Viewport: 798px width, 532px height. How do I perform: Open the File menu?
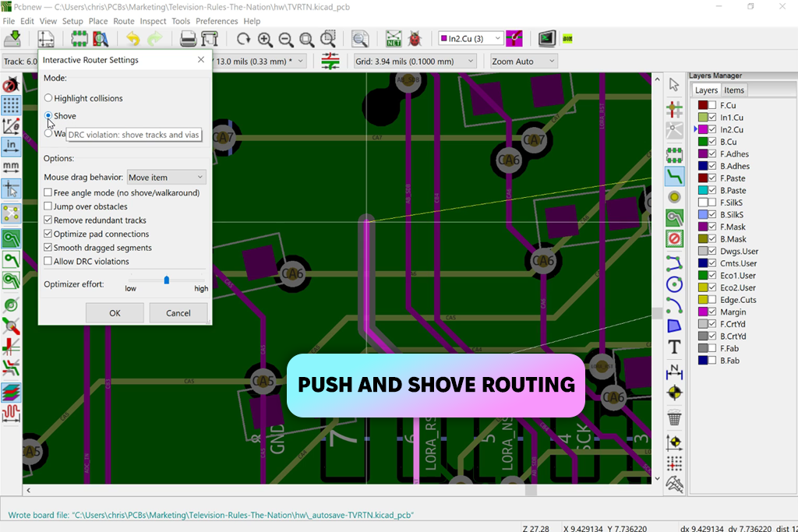click(9, 21)
